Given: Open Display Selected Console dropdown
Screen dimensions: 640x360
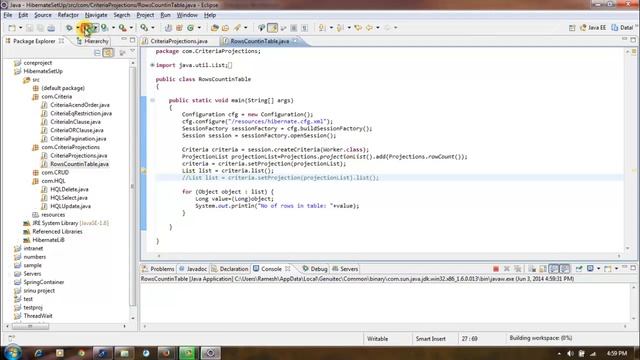Looking at the screenshot, I should pyautogui.click(x=599, y=269).
